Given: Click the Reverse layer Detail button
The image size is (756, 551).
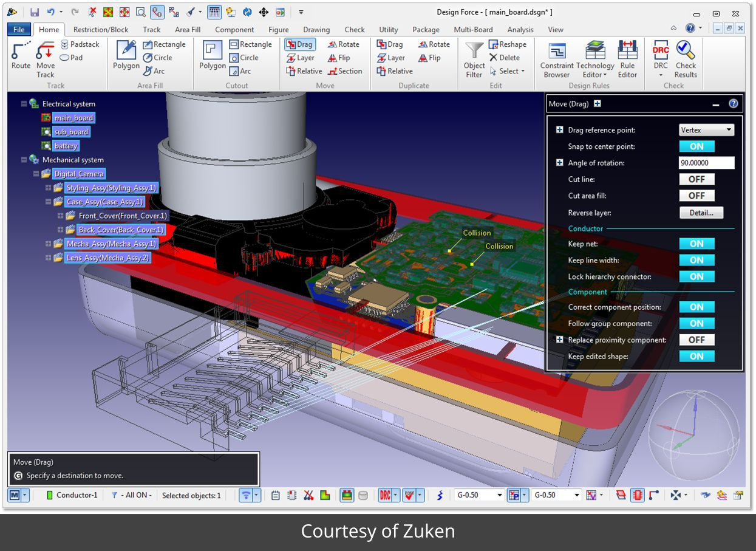Looking at the screenshot, I should click(701, 213).
